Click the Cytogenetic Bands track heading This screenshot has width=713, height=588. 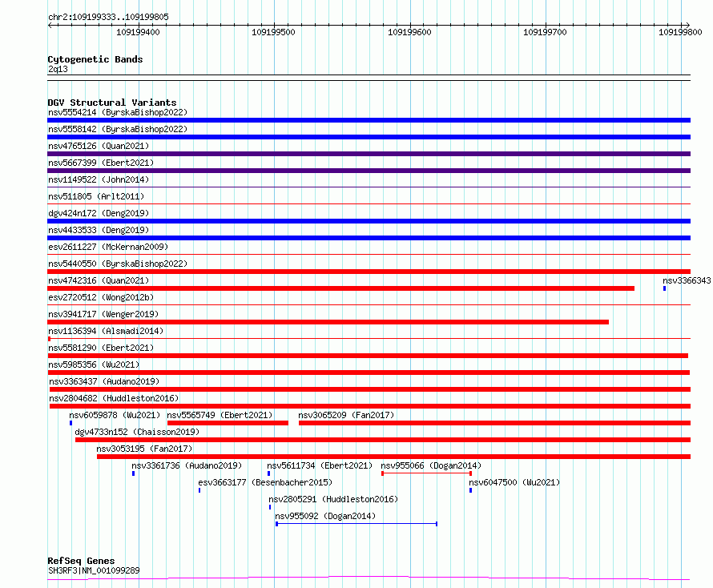click(x=95, y=59)
